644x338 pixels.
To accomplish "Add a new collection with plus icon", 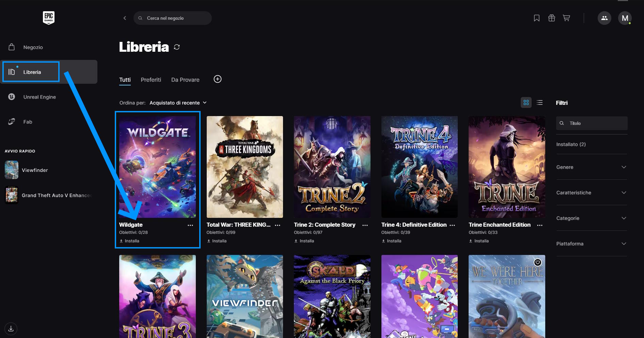I will click(217, 79).
